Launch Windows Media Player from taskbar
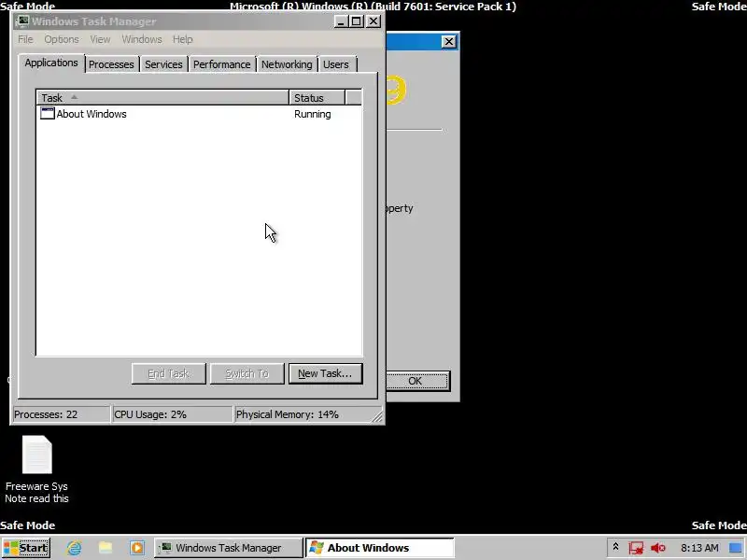 136,548
